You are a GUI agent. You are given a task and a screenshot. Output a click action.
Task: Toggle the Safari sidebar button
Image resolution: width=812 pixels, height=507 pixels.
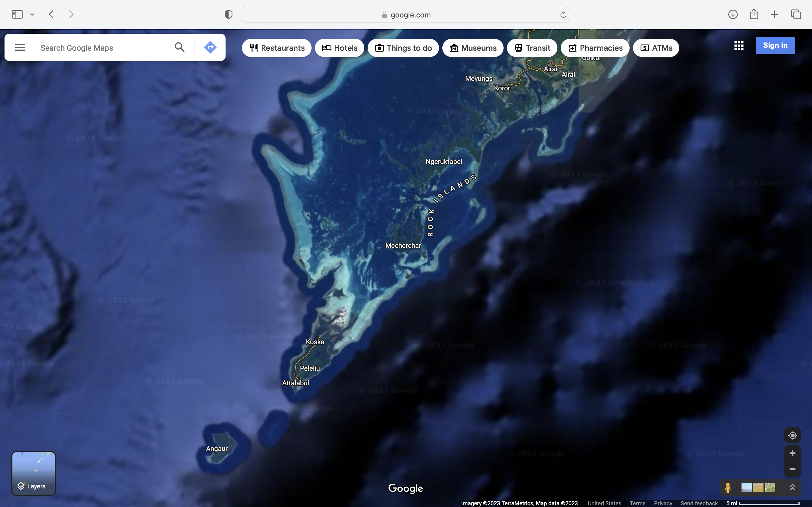17,14
